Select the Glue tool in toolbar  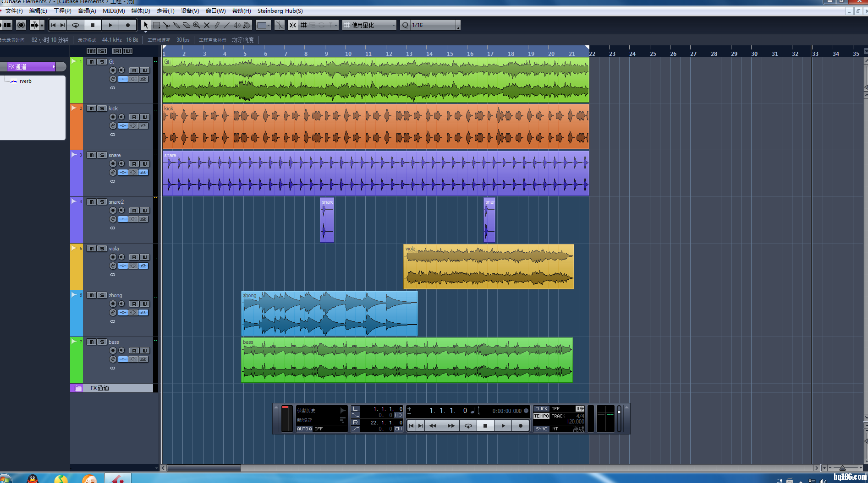(176, 25)
